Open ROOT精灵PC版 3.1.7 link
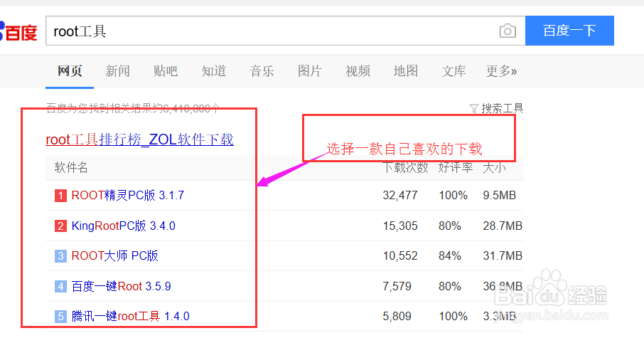Screen dimensions: 644x338 point(128,195)
